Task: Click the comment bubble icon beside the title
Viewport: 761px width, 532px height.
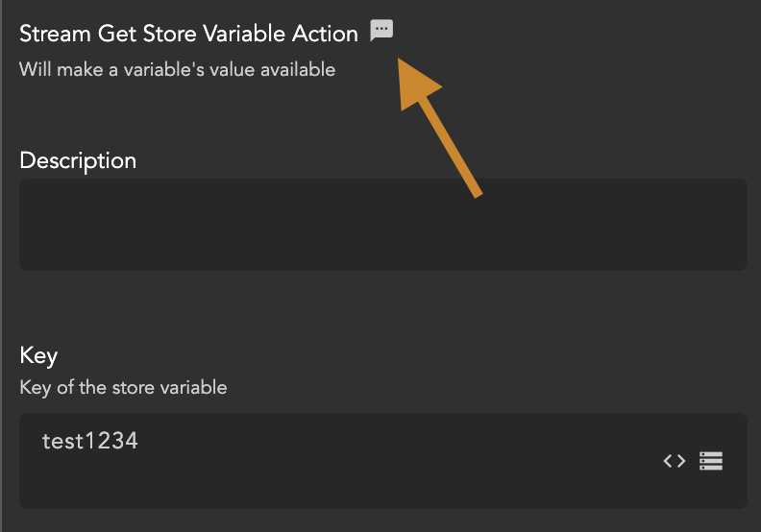Action: click(381, 31)
